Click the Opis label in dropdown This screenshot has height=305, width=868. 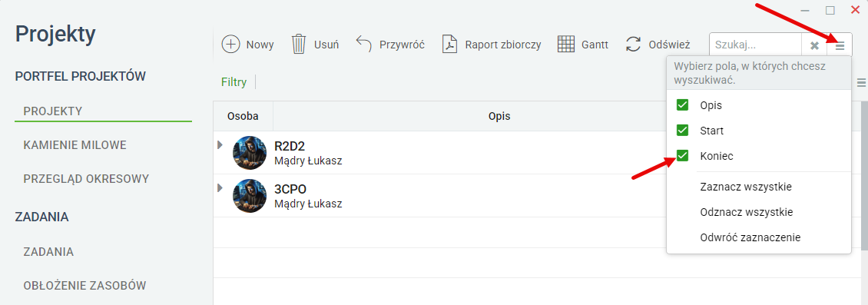(711, 105)
